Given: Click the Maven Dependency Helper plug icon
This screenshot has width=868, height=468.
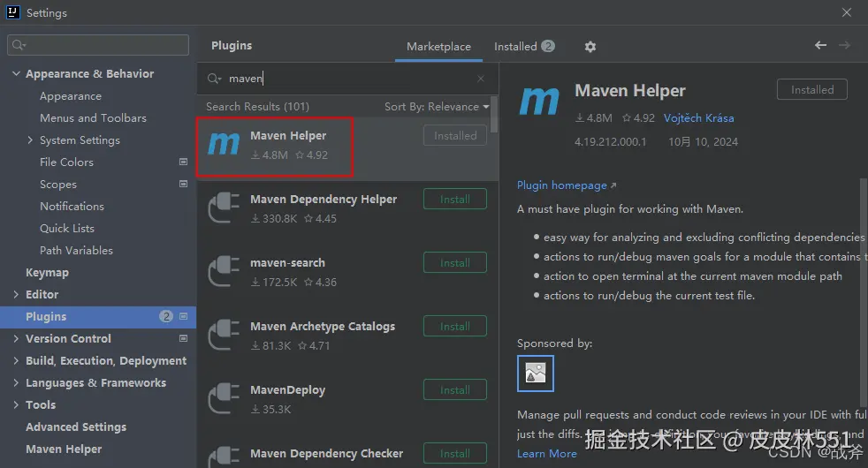Looking at the screenshot, I should (224, 208).
